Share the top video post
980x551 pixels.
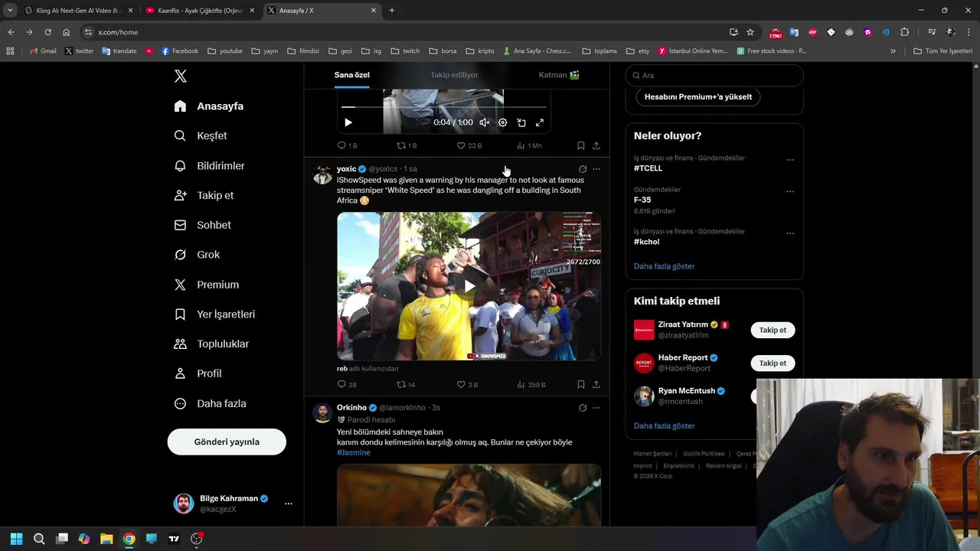[596, 145]
